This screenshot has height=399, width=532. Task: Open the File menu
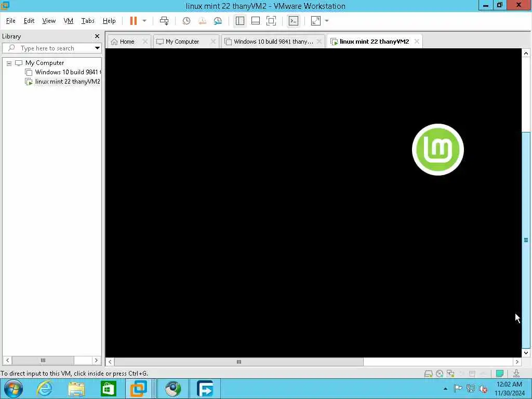[11, 21]
